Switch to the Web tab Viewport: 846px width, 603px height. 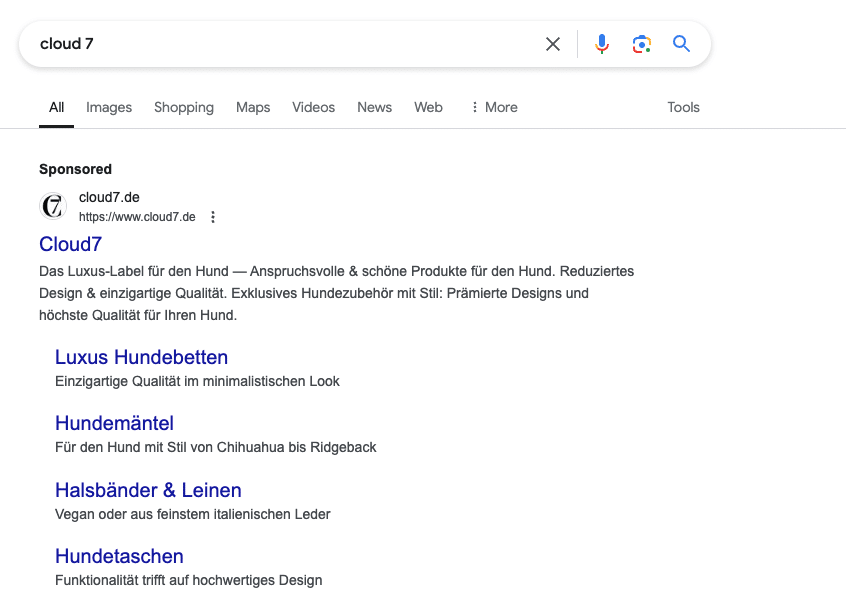[x=428, y=107]
